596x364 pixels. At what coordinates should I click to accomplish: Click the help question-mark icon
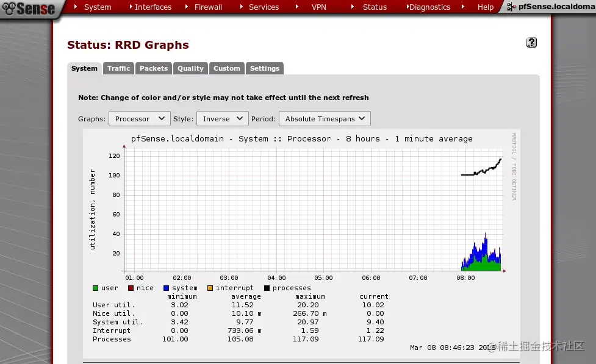tap(531, 42)
